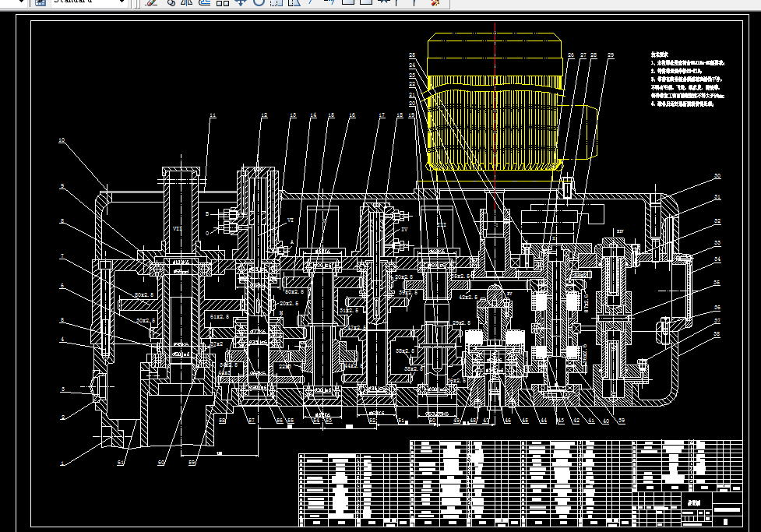Click part callout number 18
761x532 pixels.
(x=400, y=115)
